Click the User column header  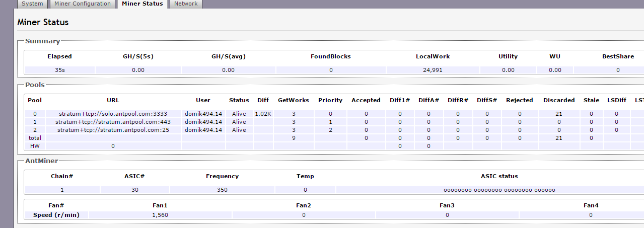pyautogui.click(x=203, y=100)
